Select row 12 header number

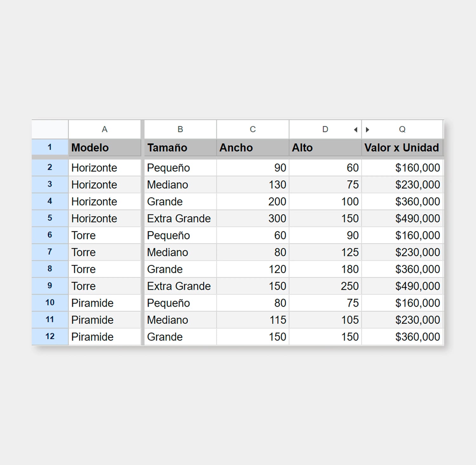(50, 337)
